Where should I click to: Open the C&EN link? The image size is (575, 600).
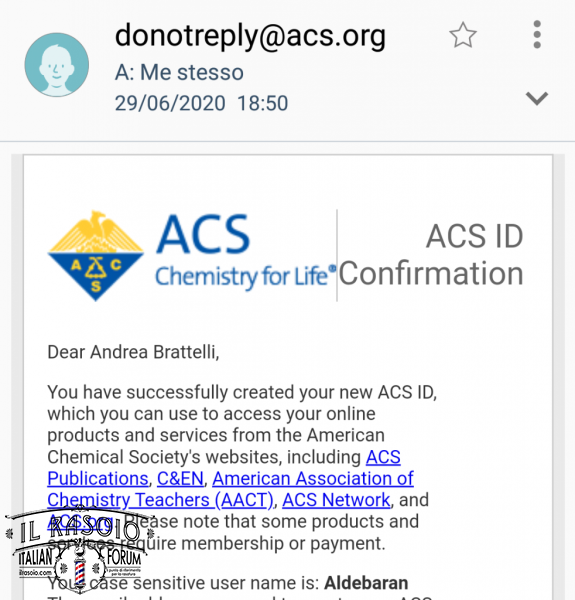click(180, 478)
